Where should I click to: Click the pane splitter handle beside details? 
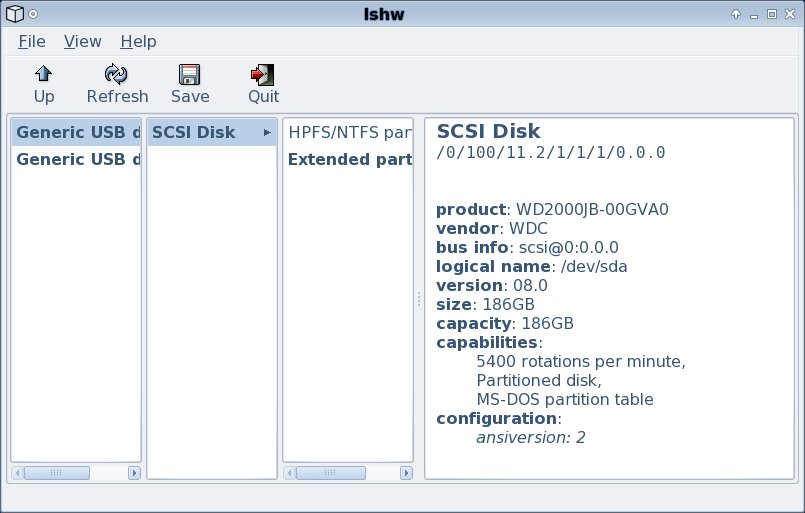[x=419, y=299]
